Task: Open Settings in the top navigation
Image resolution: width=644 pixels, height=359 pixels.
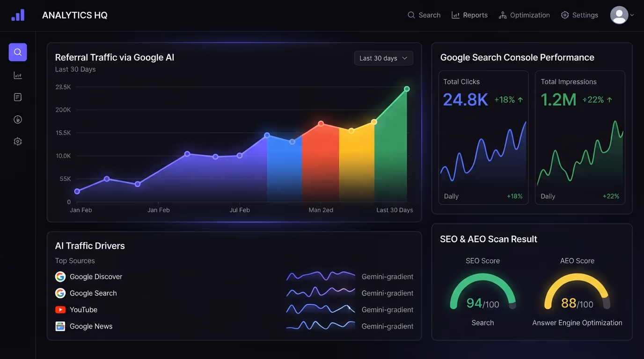Action: coord(579,15)
